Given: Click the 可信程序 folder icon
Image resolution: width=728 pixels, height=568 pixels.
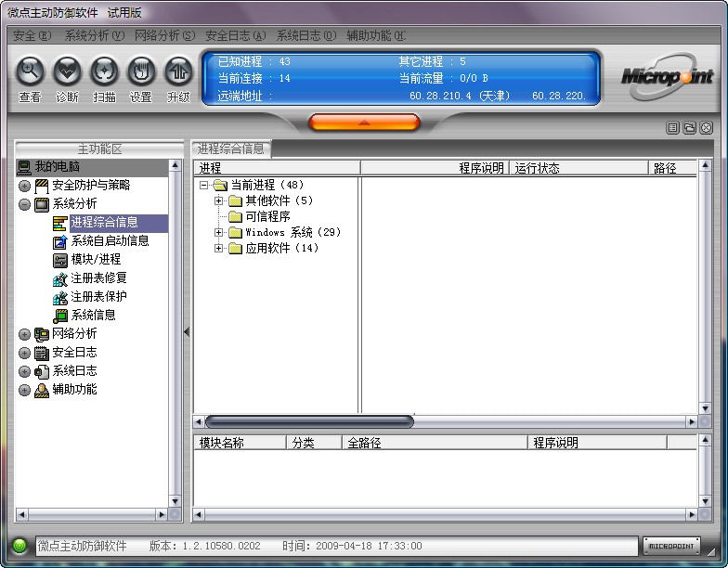Looking at the screenshot, I should tap(236, 217).
